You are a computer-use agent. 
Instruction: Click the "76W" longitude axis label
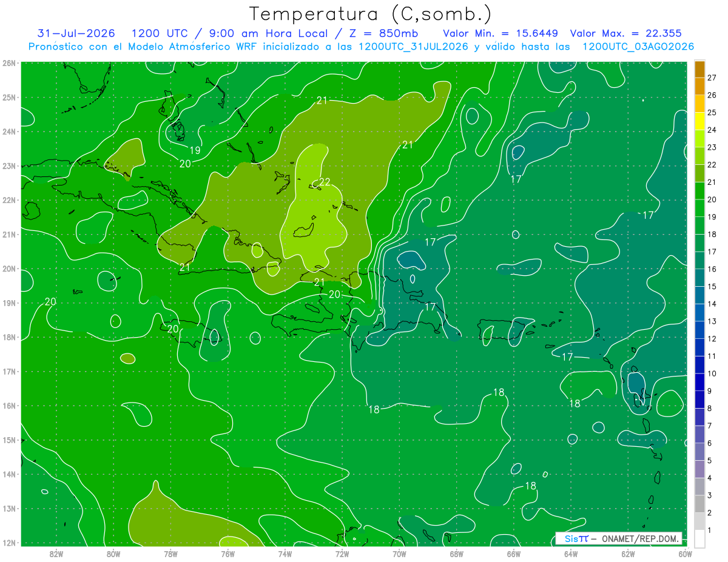point(228,554)
